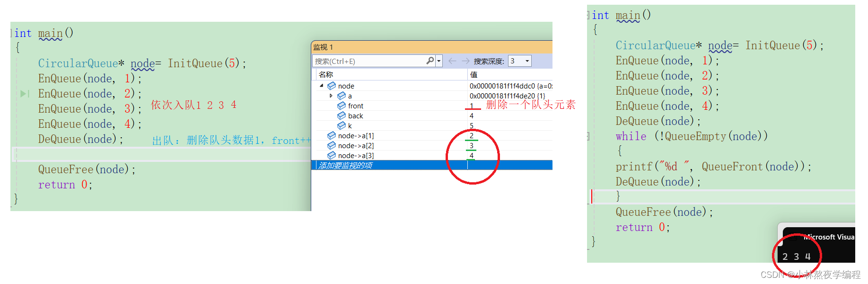Click DeQueue(node); in the left code
868x284 pixels.
[x=81, y=139]
